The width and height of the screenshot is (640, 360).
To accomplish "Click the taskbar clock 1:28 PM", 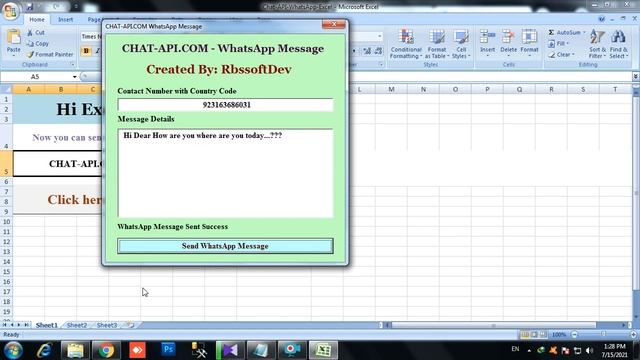I will tap(614, 347).
